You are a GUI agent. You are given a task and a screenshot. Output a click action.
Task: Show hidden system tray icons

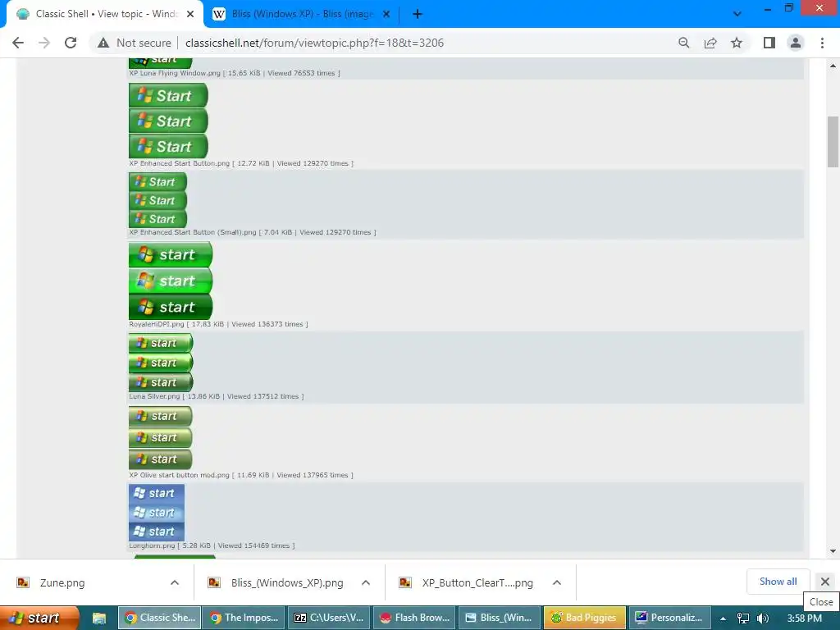(723, 619)
